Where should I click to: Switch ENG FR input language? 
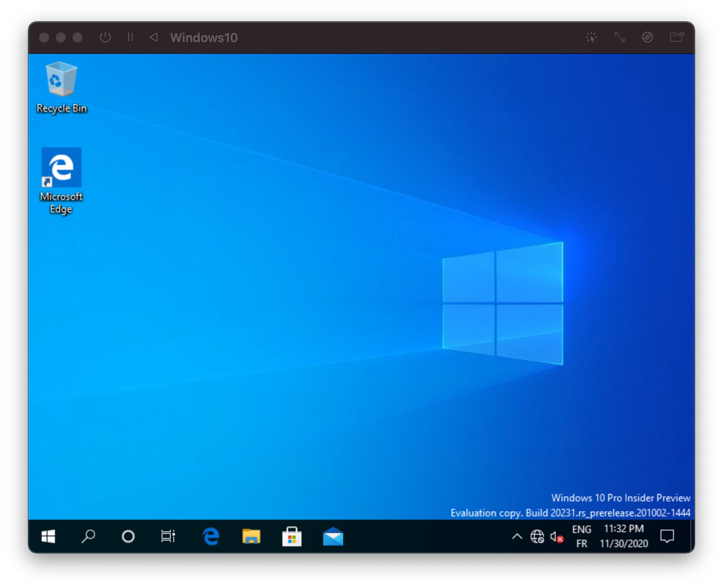581,536
